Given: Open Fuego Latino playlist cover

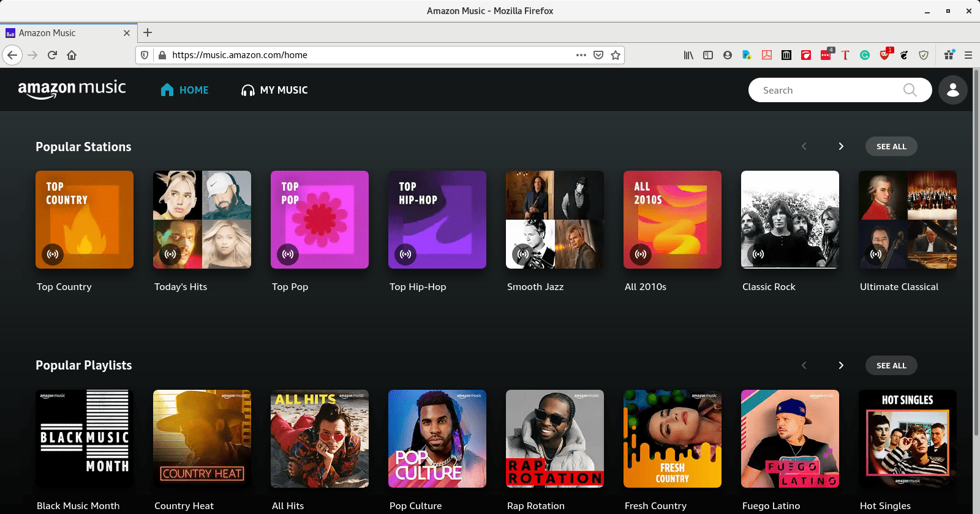Looking at the screenshot, I should (790, 439).
